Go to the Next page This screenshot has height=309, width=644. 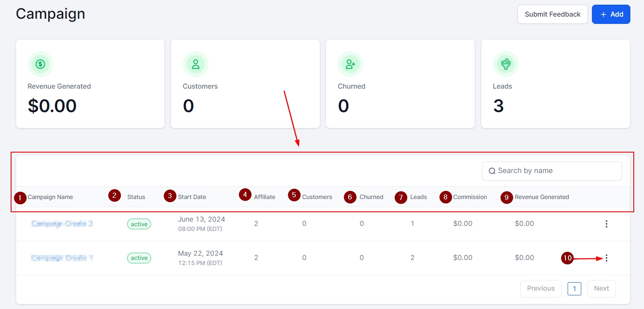tap(601, 289)
